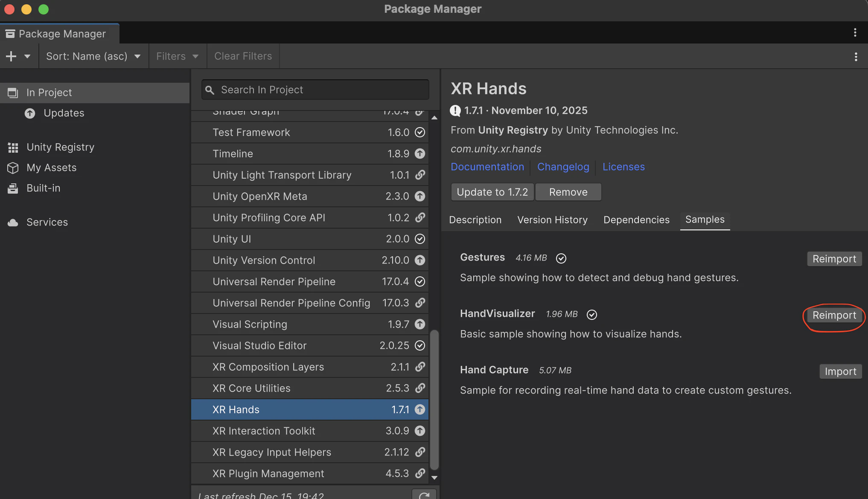Click the Clear Filters button
Viewport: 868px width, 499px height.
(x=243, y=56)
